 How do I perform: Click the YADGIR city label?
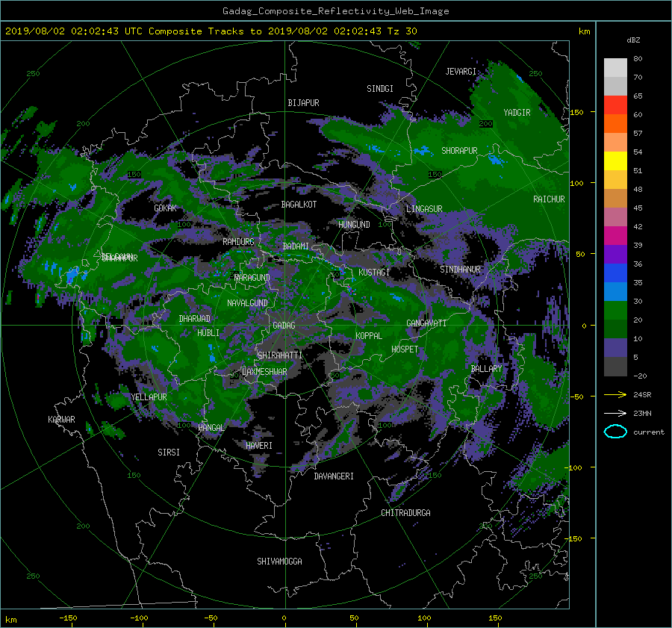(x=517, y=113)
